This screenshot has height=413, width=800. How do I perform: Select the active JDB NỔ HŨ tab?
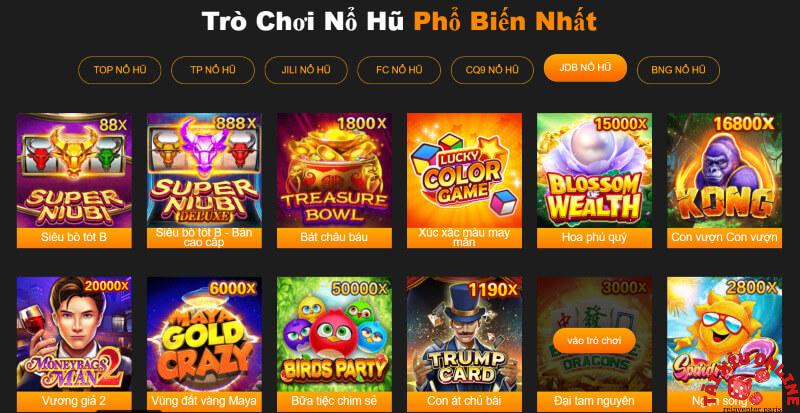click(585, 68)
